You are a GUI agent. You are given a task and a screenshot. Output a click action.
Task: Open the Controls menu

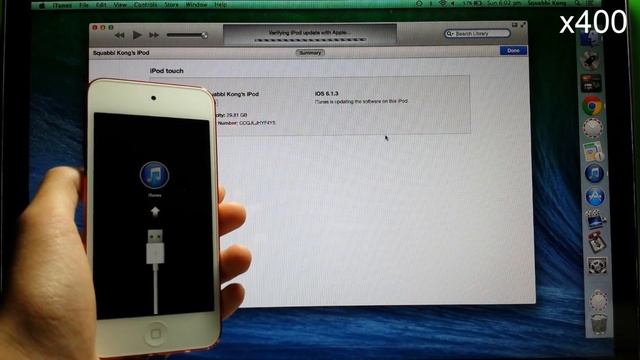tap(145, 5)
